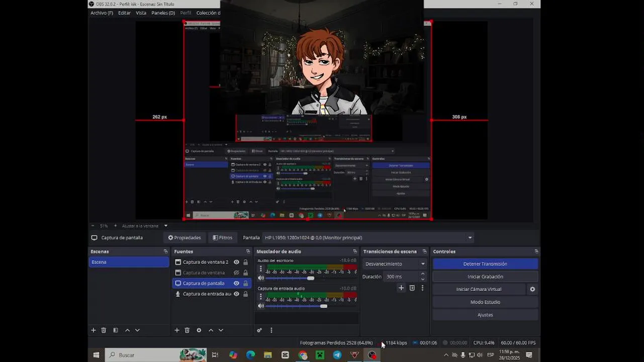Increase Duración with the up arrow
Image resolution: width=644 pixels, height=362 pixels.
click(x=422, y=274)
